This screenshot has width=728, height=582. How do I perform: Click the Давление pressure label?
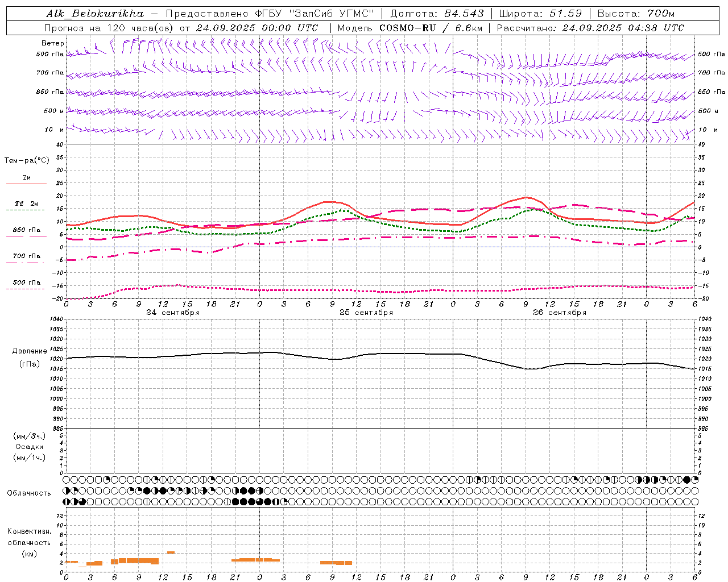tap(30, 351)
